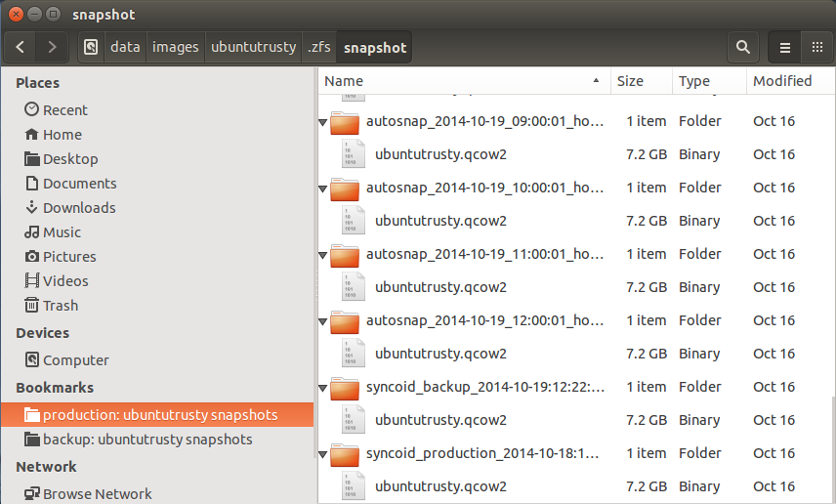The width and height of the screenshot is (836, 504).
Task: Click '1 item' size of autosnap 09:00:01 folder
Action: pos(647,121)
